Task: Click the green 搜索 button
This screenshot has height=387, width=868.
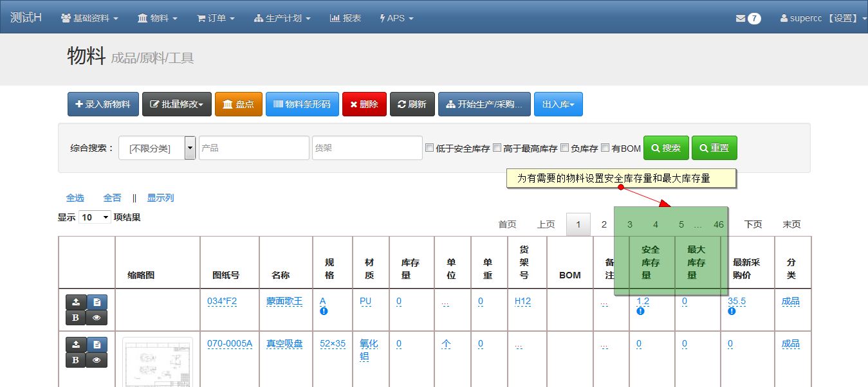Action: tap(666, 148)
